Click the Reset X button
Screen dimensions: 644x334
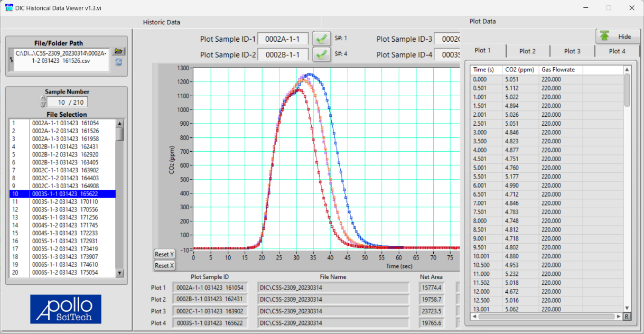pyautogui.click(x=165, y=265)
